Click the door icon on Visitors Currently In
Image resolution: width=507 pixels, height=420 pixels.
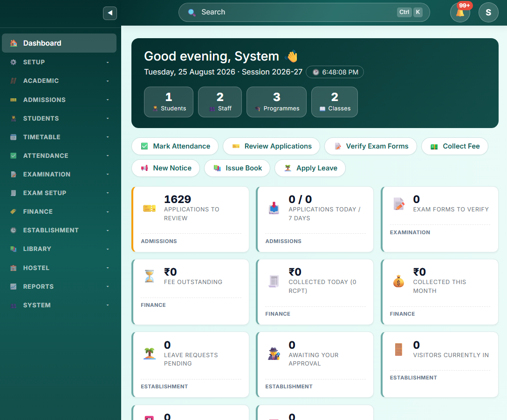(398, 349)
